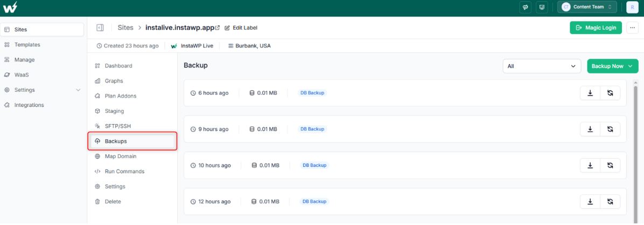The height and width of the screenshot is (225, 644).
Task: Open the Backups site menu item
Action: tap(132, 141)
